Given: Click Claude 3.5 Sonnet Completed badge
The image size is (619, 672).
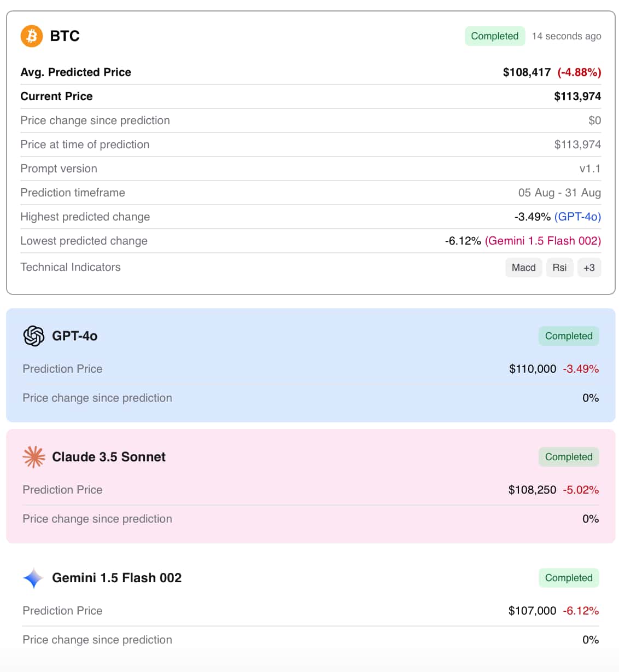Looking at the screenshot, I should pyautogui.click(x=569, y=457).
